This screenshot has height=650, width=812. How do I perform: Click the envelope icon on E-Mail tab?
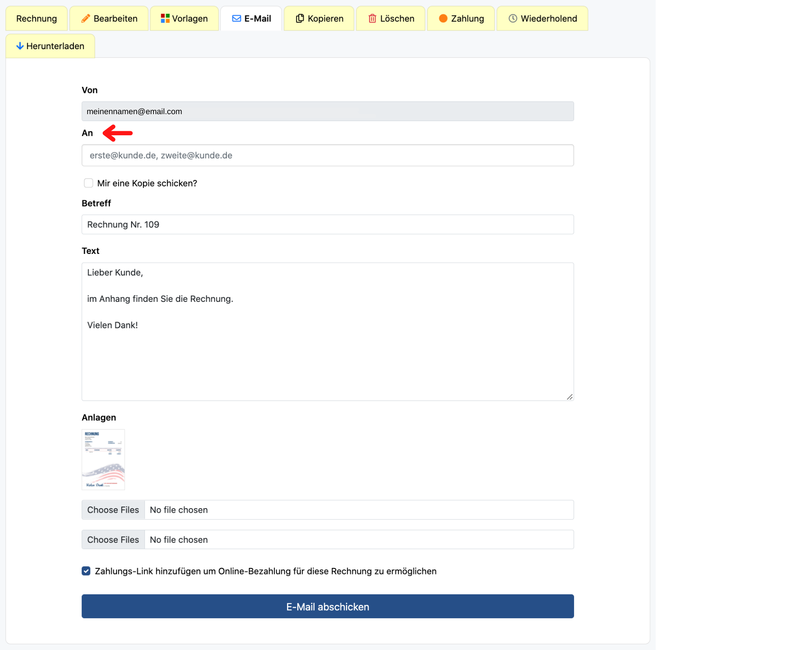[236, 18]
